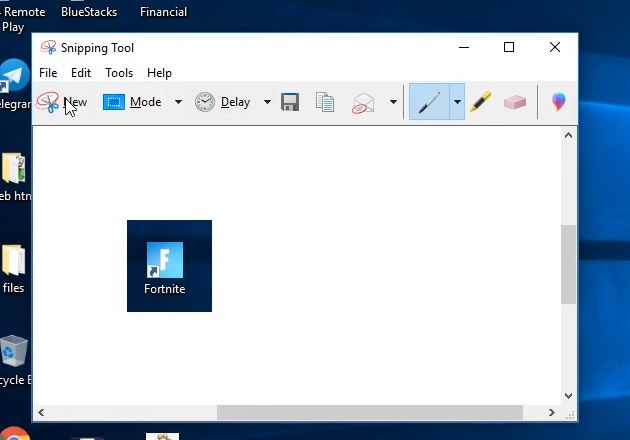Expand the Send Snip dropdown arrow
The width and height of the screenshot is (630, 440).
tap(393, 102)
